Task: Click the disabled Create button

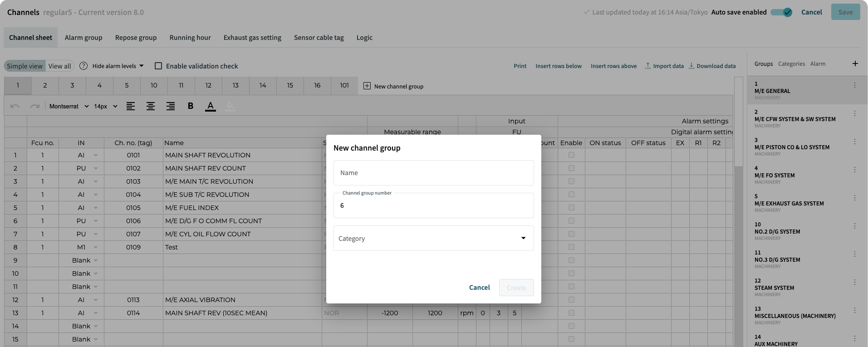Action: (516, 288)
